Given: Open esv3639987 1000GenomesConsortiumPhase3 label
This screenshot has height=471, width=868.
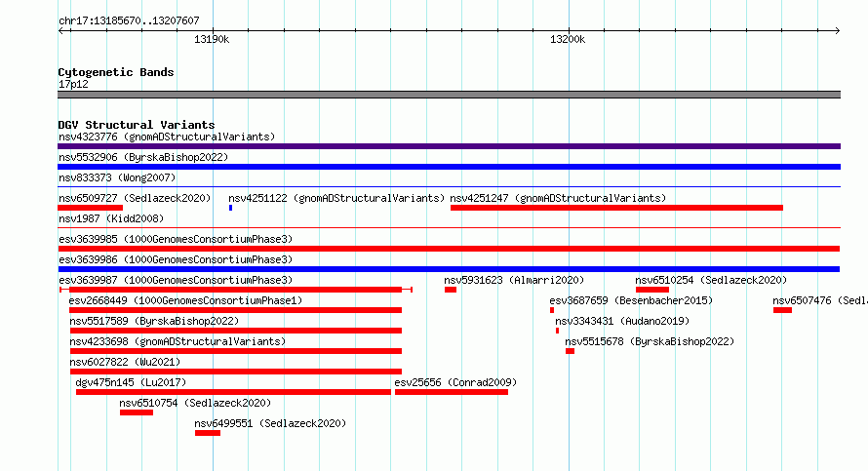Looking at the screenshot, I should point(176,280).
